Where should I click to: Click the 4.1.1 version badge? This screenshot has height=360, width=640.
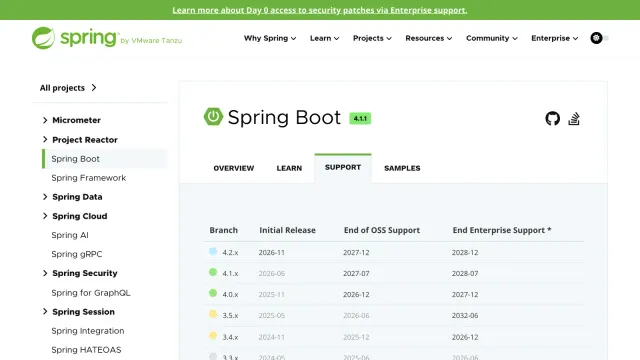[x=360, y=118]
